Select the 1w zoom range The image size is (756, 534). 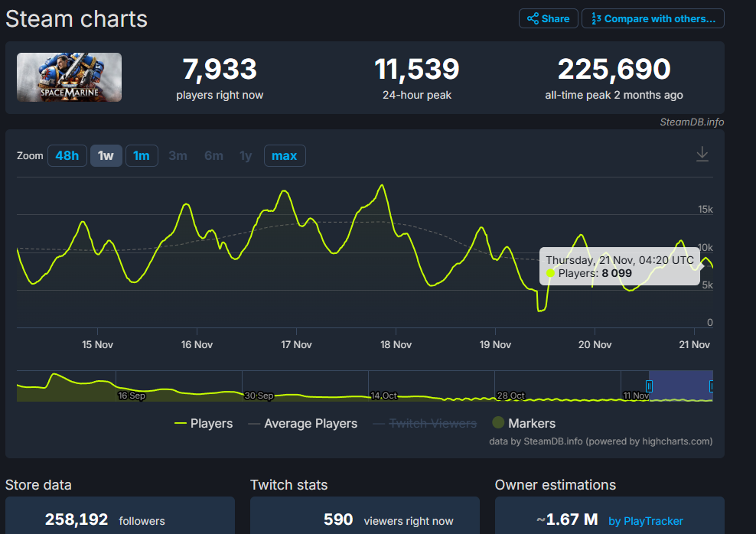point(106,155)
